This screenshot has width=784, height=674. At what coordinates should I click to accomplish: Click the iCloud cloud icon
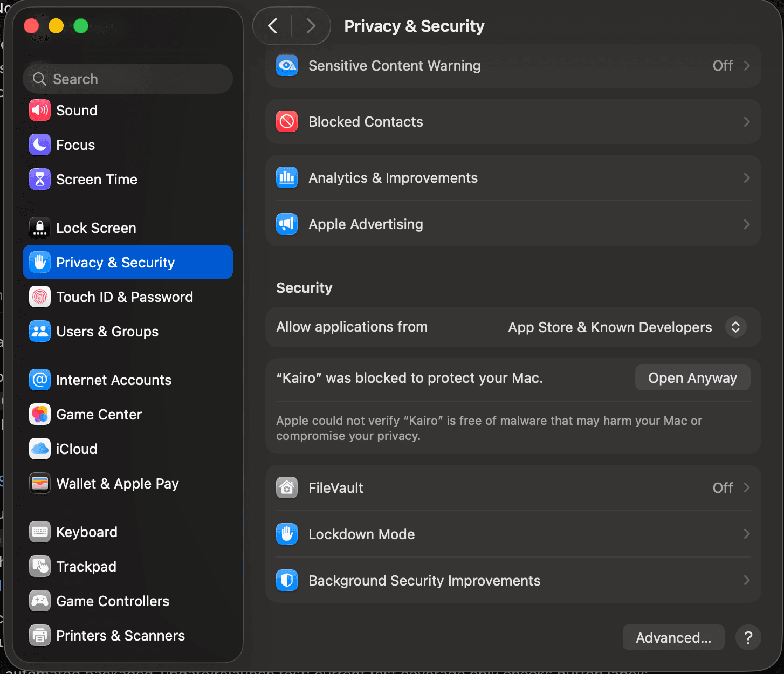[x=40, y=449]
